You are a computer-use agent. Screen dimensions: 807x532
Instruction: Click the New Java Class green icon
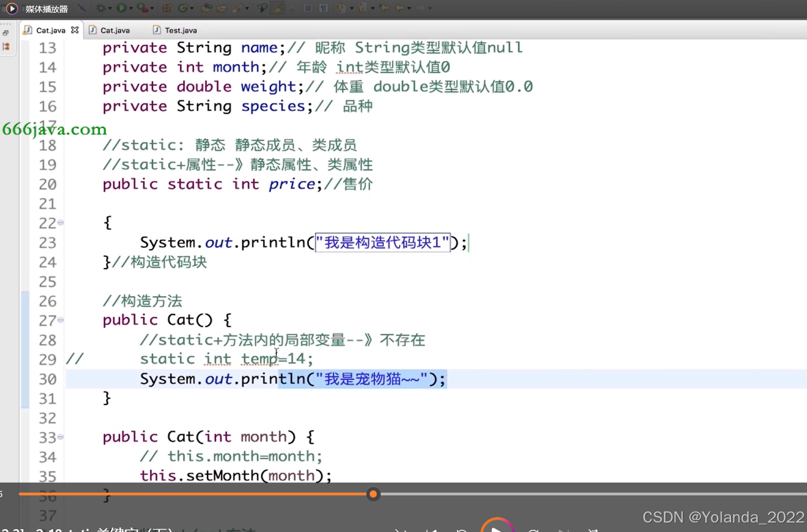point(182,8)
